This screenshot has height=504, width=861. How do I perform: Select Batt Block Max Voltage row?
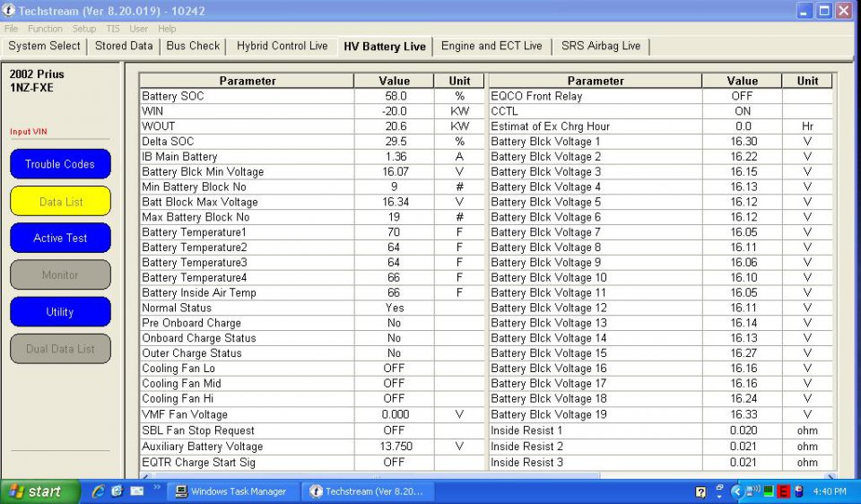(x=312, y=202)
